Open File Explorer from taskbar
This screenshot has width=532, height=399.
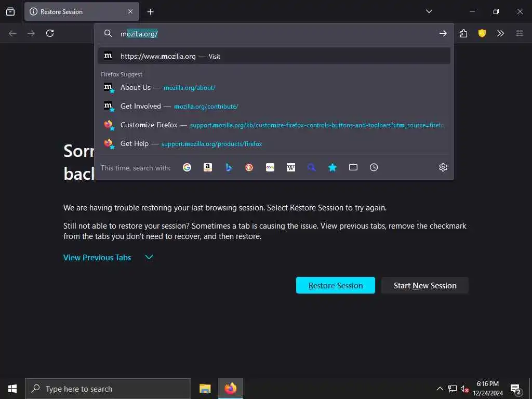click(205, 389)
